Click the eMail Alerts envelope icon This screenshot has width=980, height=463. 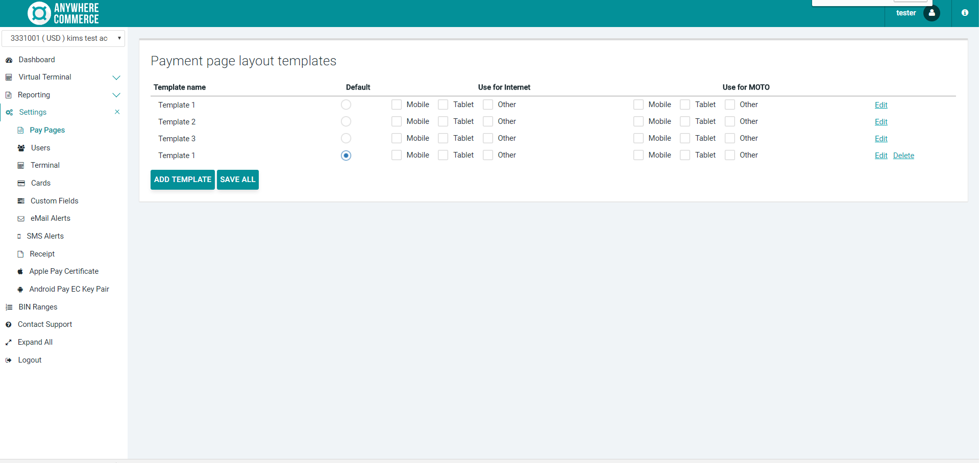(21, 219)
